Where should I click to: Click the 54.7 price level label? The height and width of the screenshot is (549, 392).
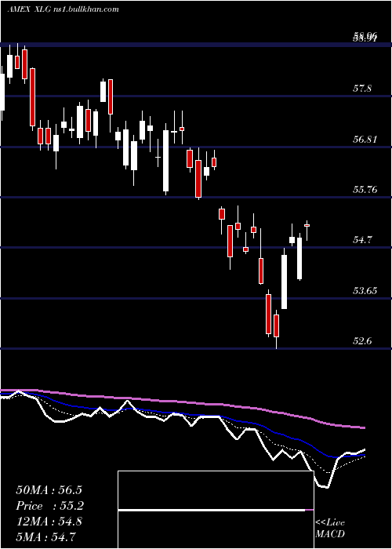click(362, 240)
